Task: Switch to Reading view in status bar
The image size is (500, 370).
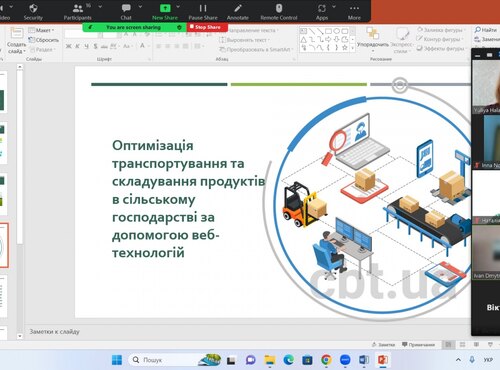Action: coord(476,345)
